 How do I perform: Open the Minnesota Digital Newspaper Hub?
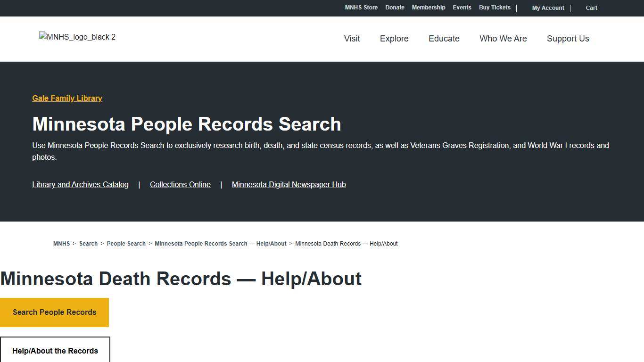tap(289, 184)
